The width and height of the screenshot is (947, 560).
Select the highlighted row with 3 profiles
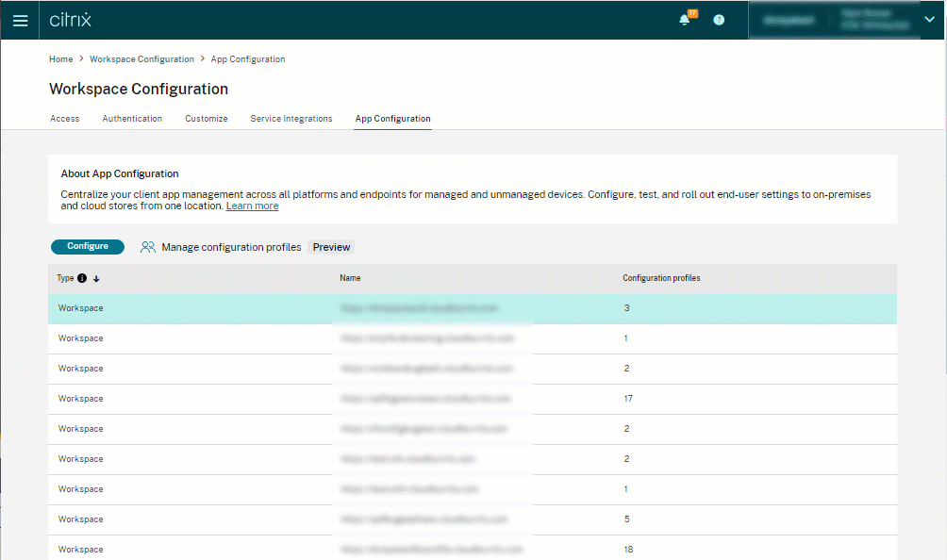[472, 308]
